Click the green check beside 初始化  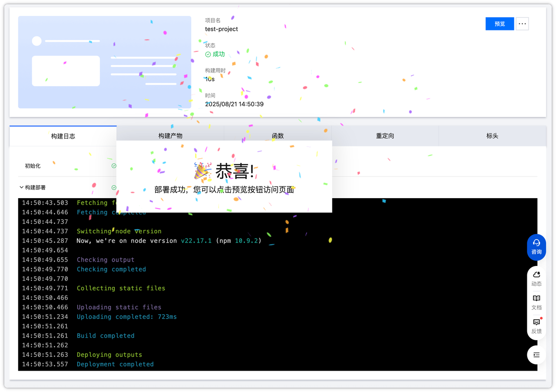(x=114, y=166)
